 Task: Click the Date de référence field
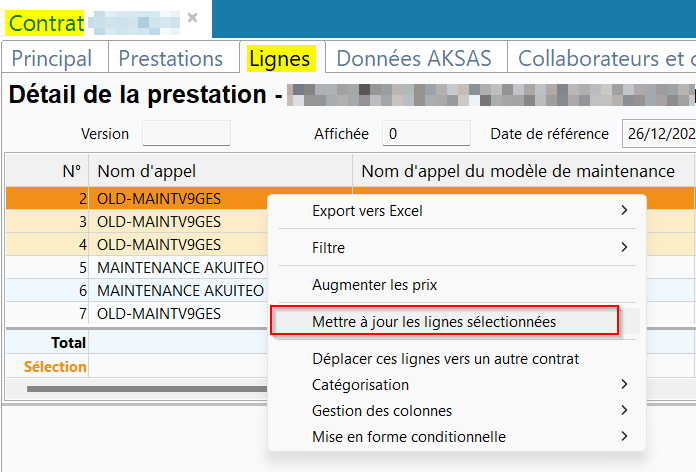(x=659, y=133)
